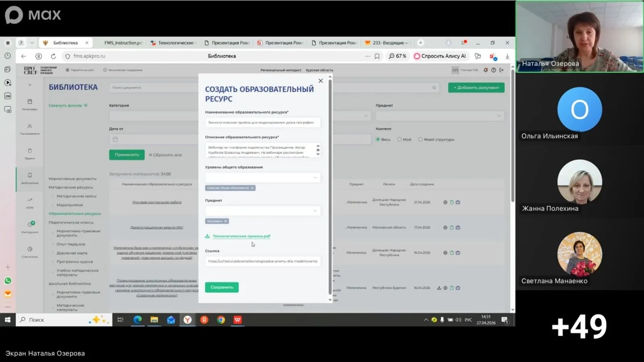Click the download icon beside Технологические приемы.pdf
The height and width of the screenshot is (362, 644).
click(x=207, y=236)
